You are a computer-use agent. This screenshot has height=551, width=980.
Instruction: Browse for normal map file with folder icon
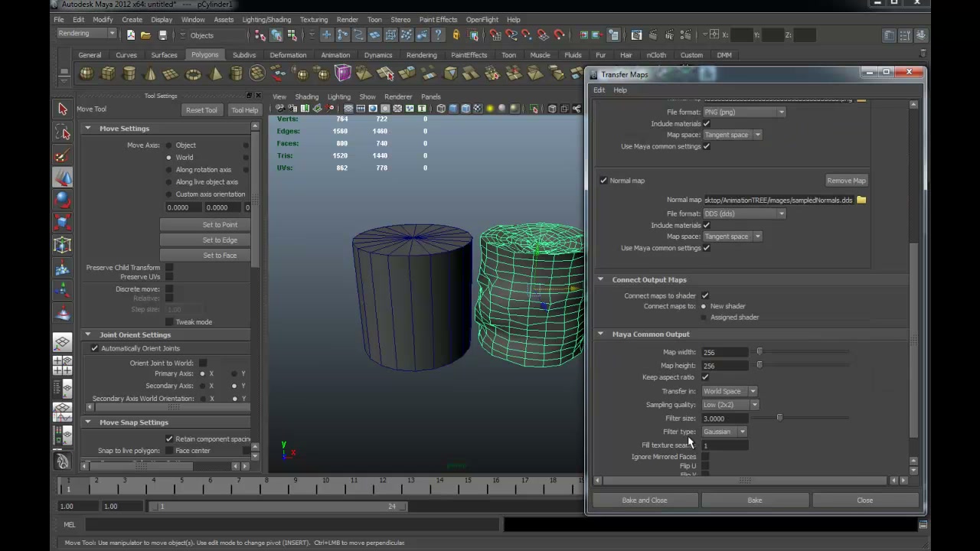pos(861,200)
